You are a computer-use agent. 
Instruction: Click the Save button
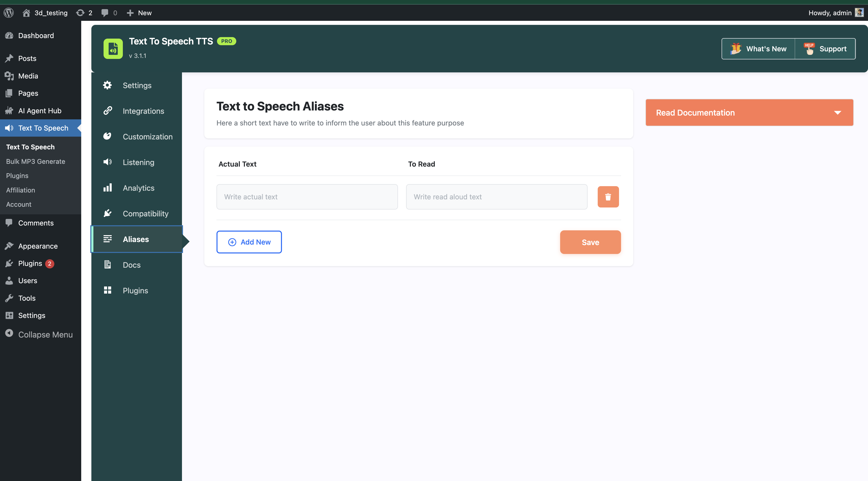pyautogui.click(x=590, y=242)
